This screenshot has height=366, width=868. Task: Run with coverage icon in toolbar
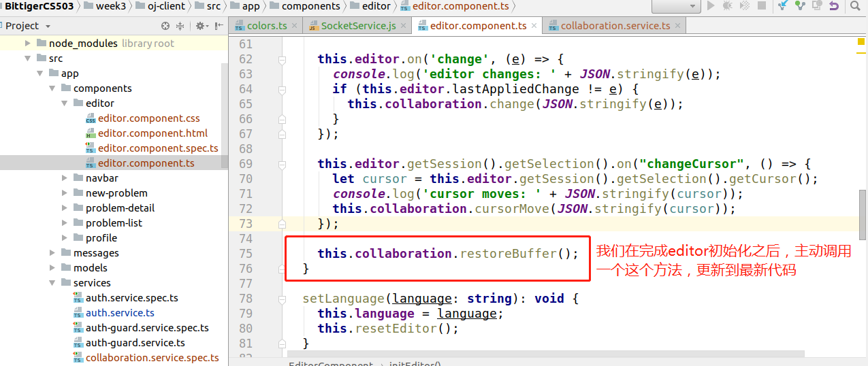[x=745, y=6]
